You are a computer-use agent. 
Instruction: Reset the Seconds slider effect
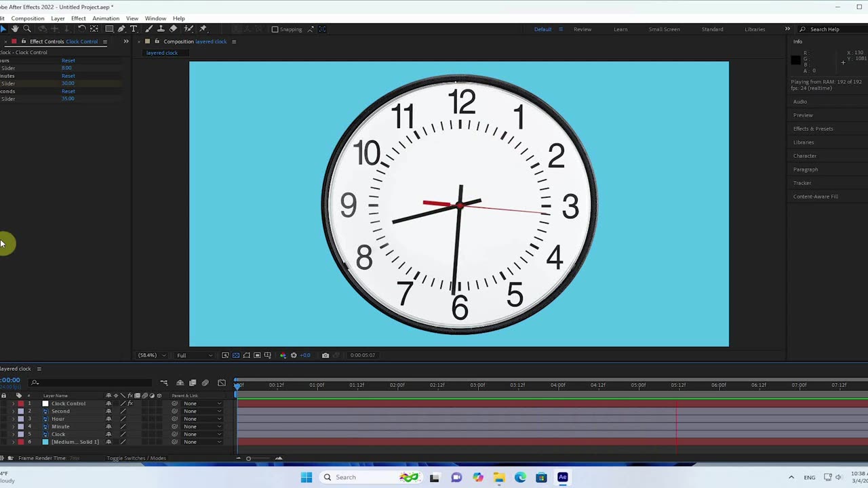pyautogui.click(x=68, y=91)
